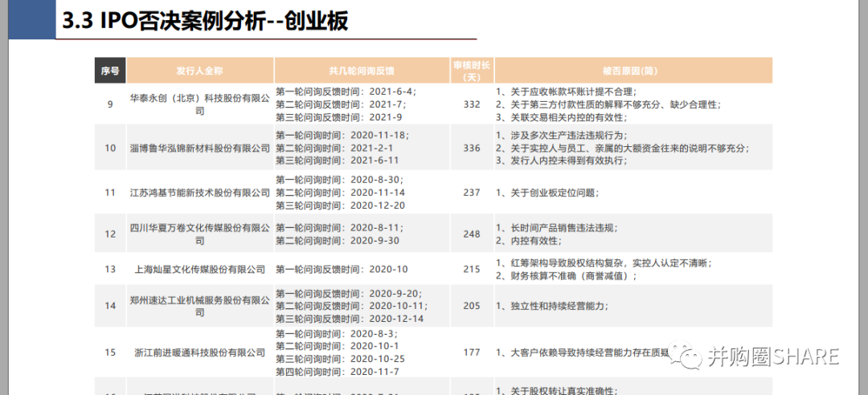Click reason "关于创业板定位问题"
This screenshot has width=868, height=395.
click(x=547, y=193)
